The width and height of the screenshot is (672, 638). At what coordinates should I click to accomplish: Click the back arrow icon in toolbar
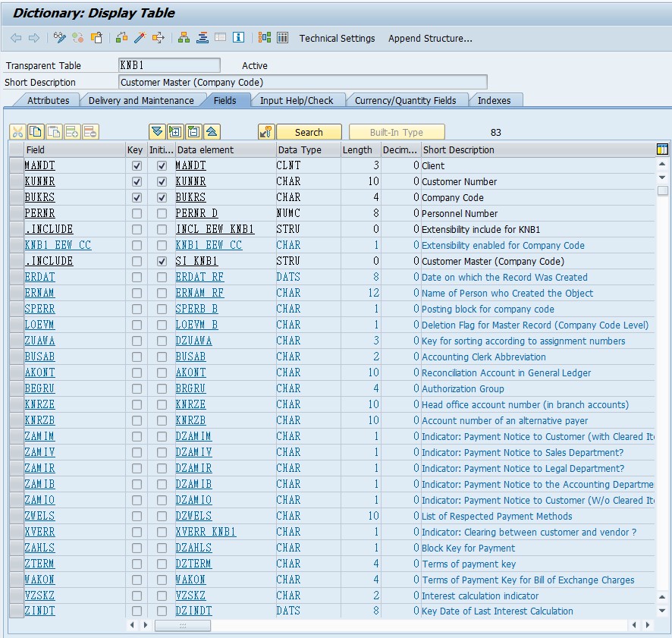click(16, 38)
